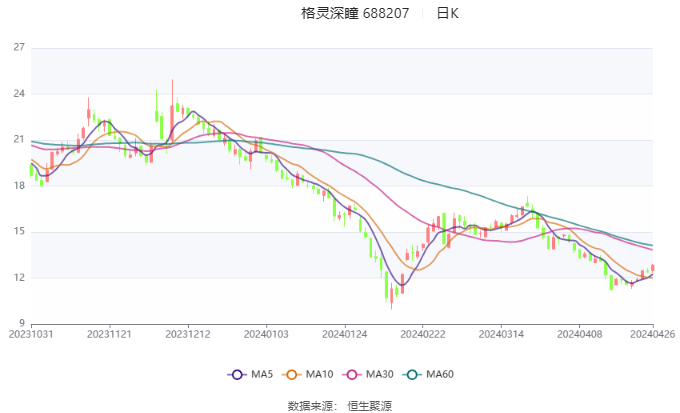The height and width of the screenshot is (413, 680).
Task: Click y-axis value 15
Action: (x=19, y=232)
